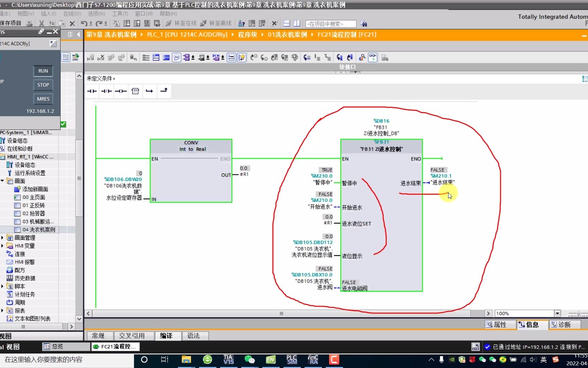588x368 pixels.
Task: Open the 在线(O) menu
Action: click(x=72, y=14)
